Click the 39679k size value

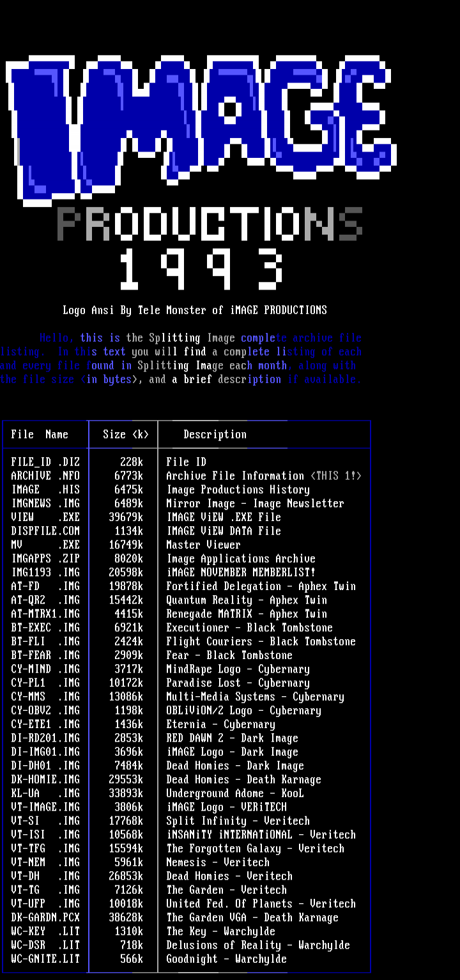pos(126,517)
